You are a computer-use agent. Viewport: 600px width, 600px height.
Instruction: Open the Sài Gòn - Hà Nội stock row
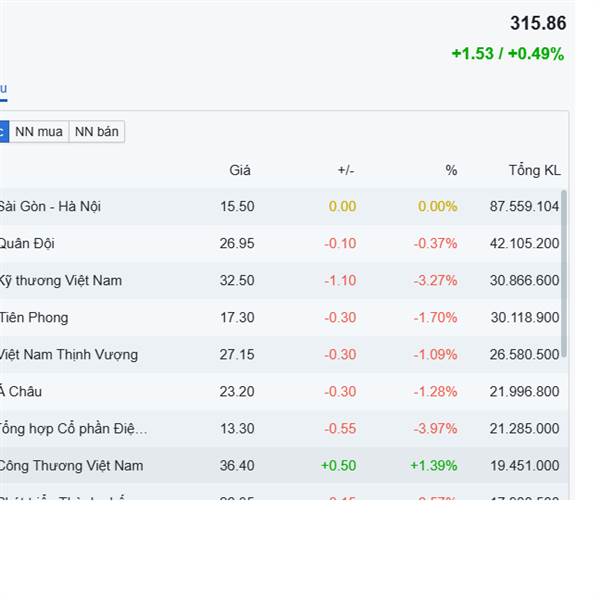50,207
